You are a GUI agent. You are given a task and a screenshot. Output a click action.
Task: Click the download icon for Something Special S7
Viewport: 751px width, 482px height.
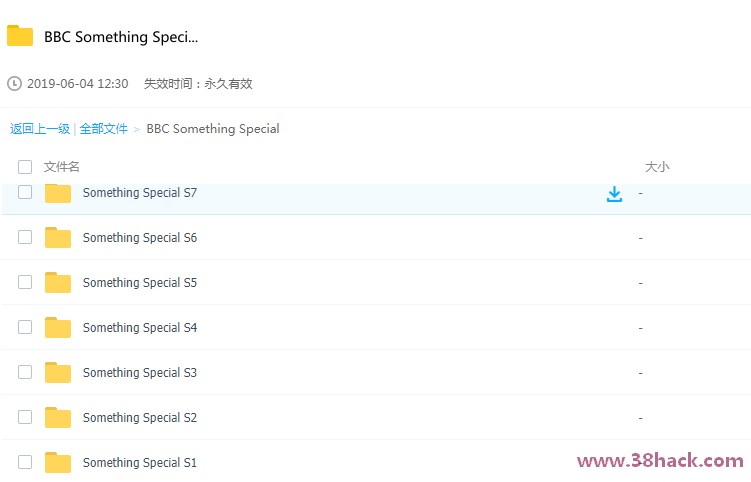[614, 194]
